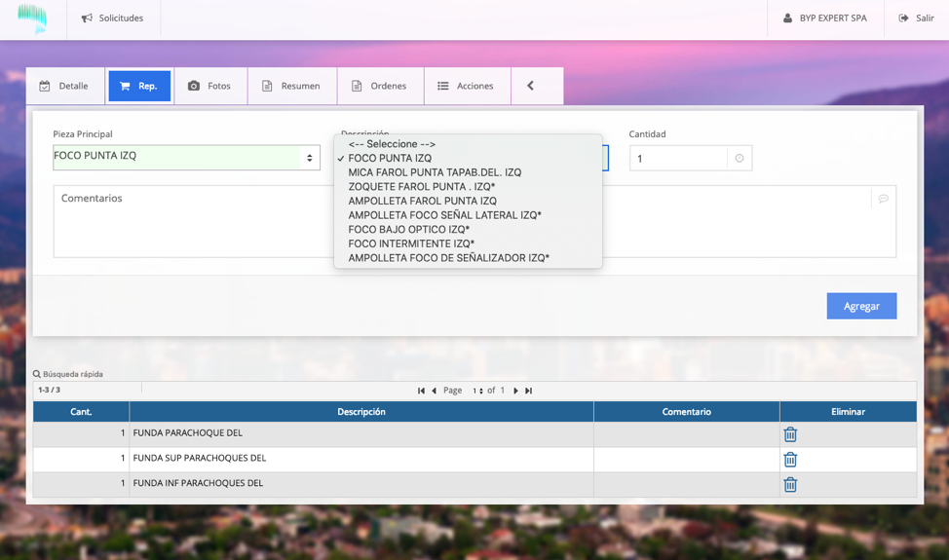Delete the FUNDA SUP PARACHOQUES DEL row
Viewport: 949px width, 560px height.
click(x=790, y=460)
